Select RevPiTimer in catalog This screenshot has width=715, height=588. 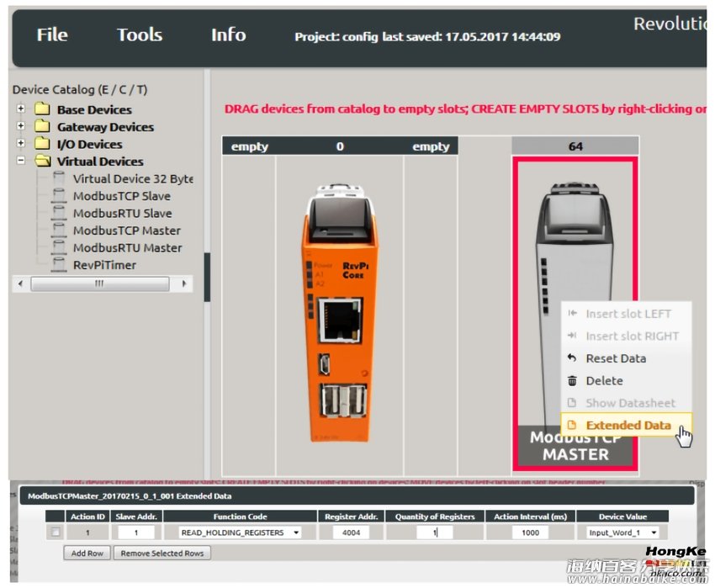click(x=104, y=265)
